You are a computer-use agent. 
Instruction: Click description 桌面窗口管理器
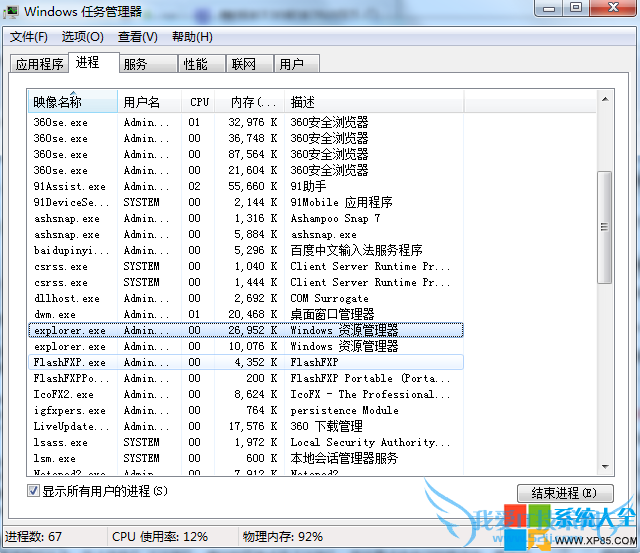tap(332, 314)
